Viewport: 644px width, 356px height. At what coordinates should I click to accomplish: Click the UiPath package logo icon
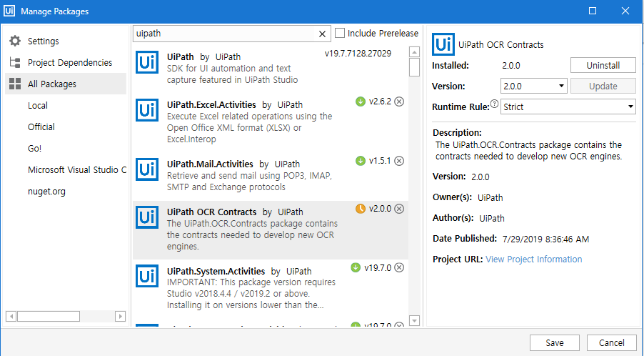(147, 62)
